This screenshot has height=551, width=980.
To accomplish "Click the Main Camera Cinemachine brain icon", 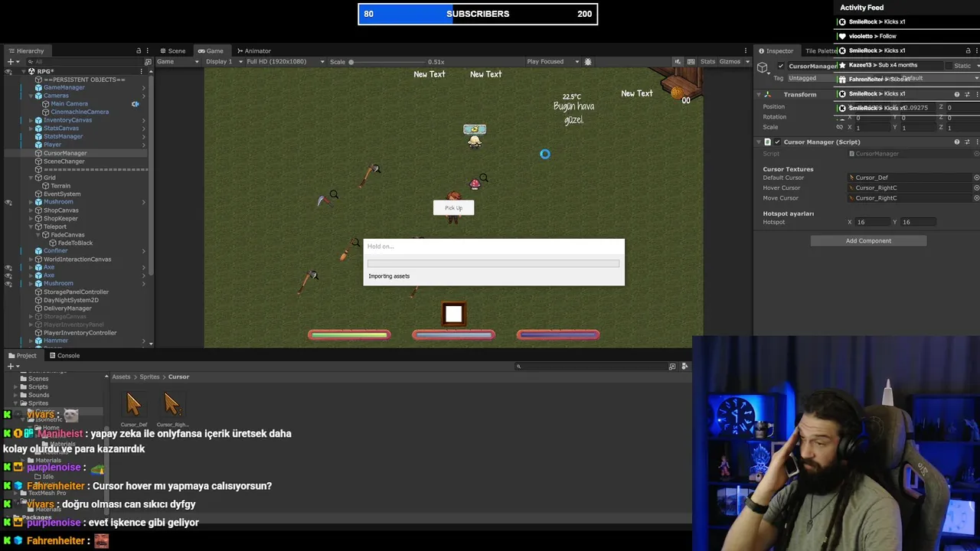I will tap(136, 103).
